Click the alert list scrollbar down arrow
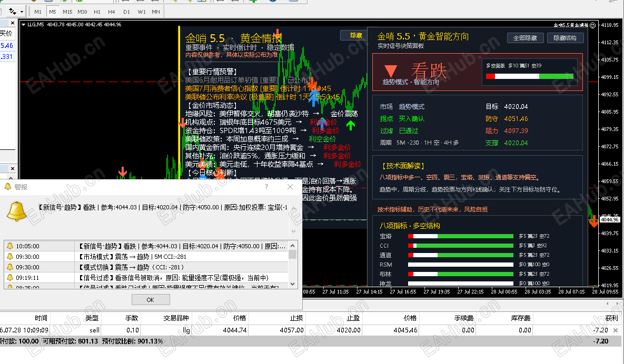Viewport: 624px width, 364px height. coord(292,284)
